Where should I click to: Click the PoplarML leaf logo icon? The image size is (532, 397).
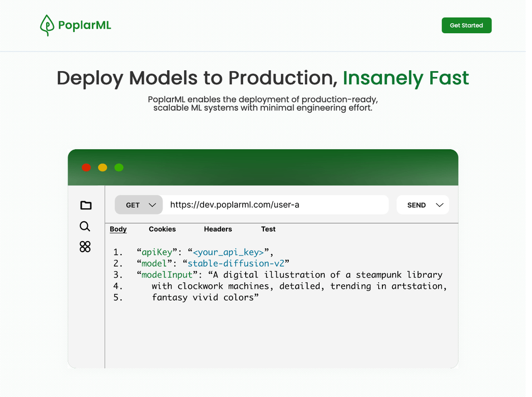pyautogui.click(x=47, y=25)
